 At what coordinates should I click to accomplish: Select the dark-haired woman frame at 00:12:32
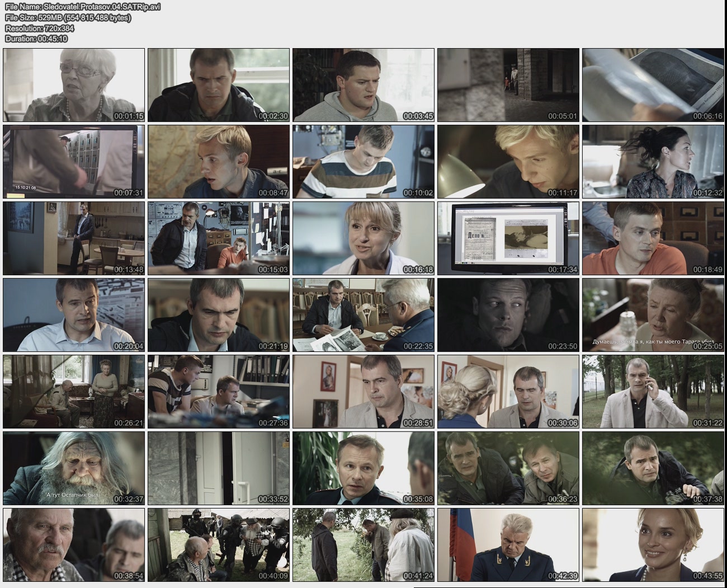[x=653, y=162]
